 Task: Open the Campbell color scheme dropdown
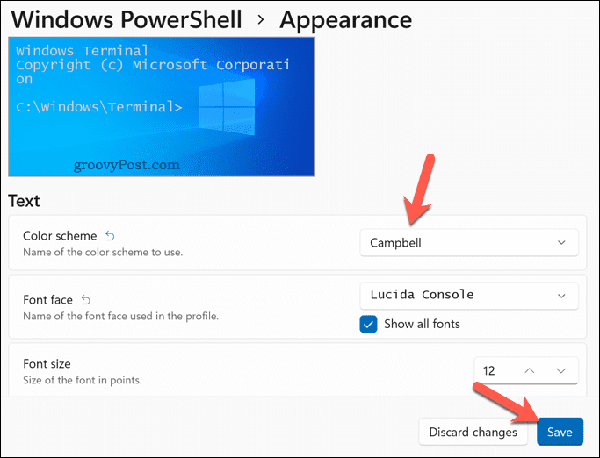(x=468, y=242)
